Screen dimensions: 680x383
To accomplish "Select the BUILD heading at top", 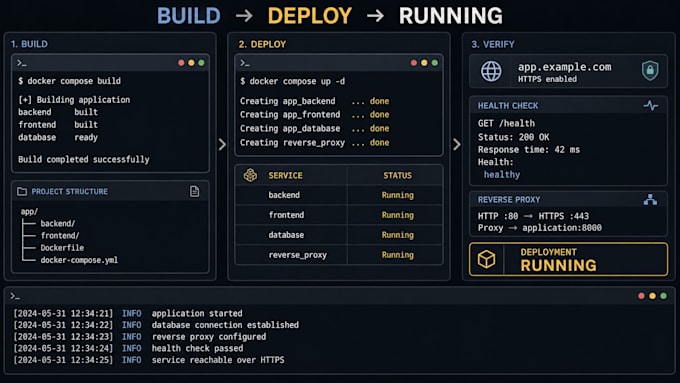I will click(189, 16).
